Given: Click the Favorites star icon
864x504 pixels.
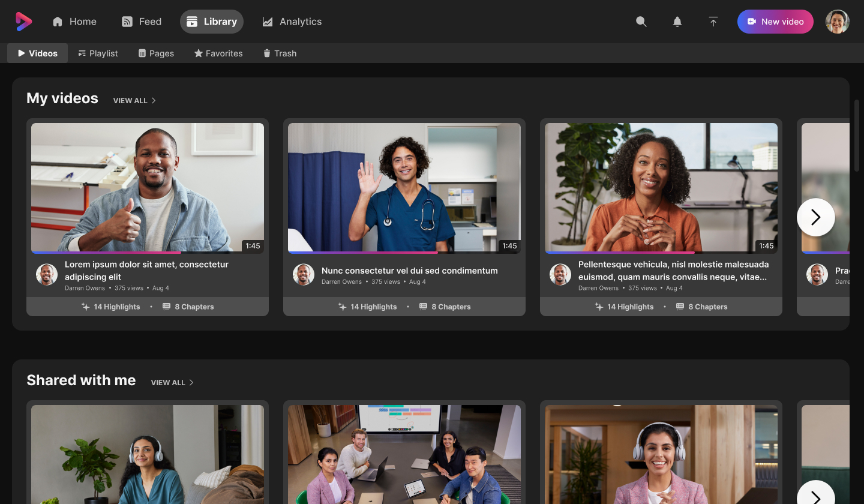Looking at the screenshot, I should pyautogui.click(x=199, y=53).
